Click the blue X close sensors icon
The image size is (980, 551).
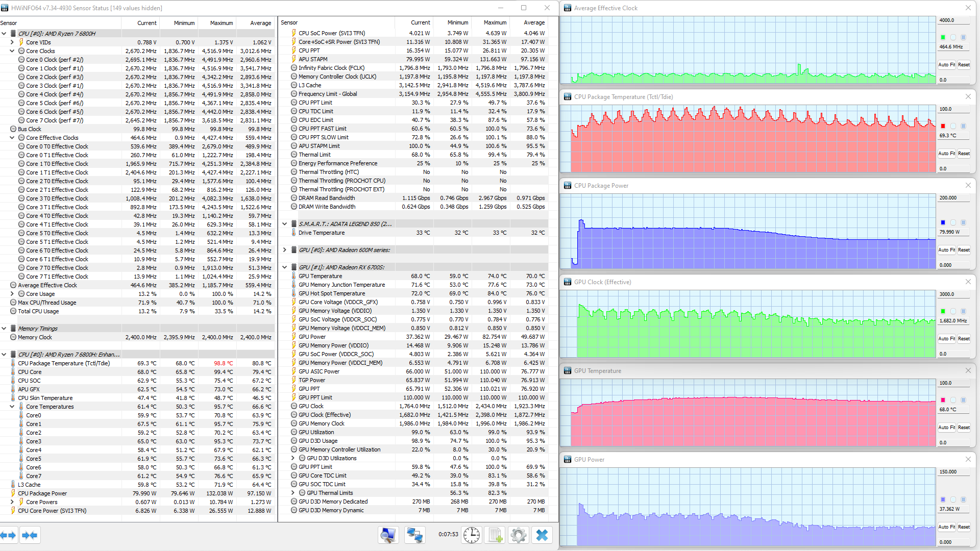pos(542,535)
